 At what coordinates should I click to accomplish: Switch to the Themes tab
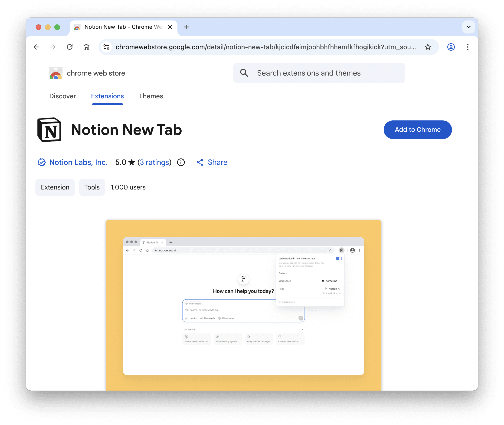point(151,96)
